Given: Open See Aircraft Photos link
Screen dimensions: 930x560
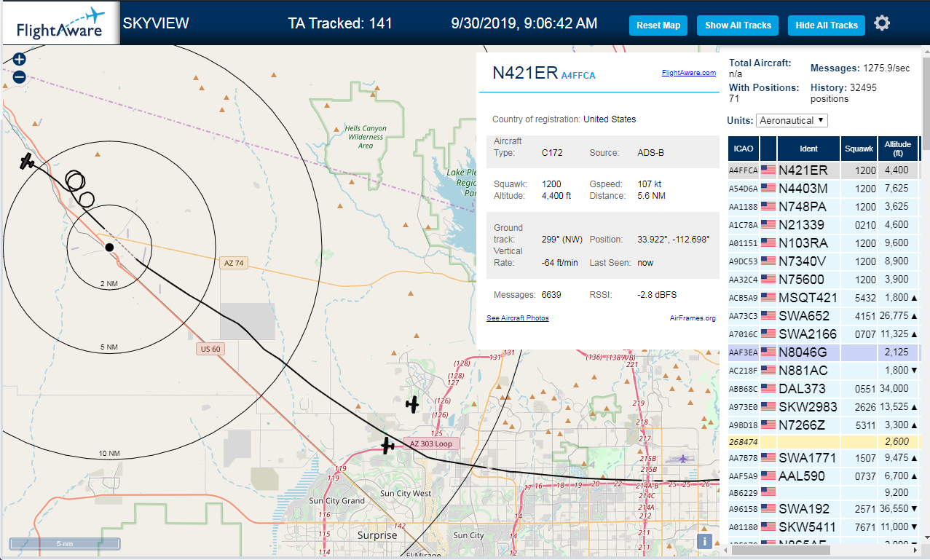Looking at the screenshot, I should 517,318.
